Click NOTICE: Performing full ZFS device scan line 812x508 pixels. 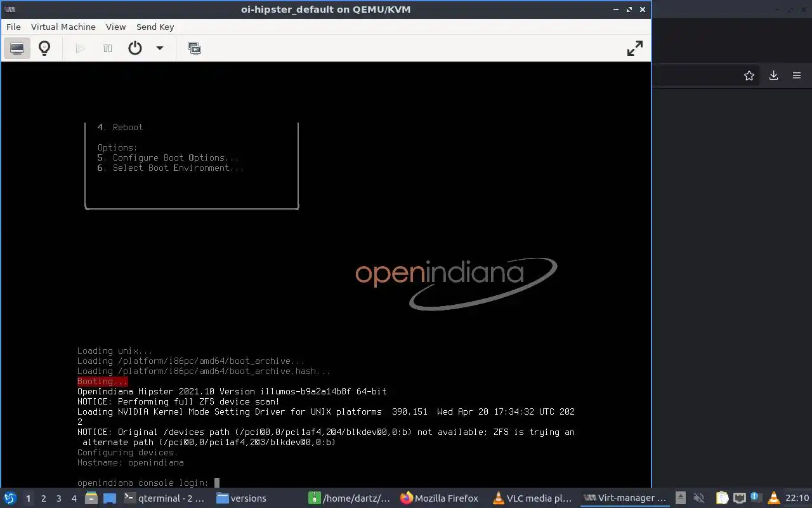(x=178, y=401)
